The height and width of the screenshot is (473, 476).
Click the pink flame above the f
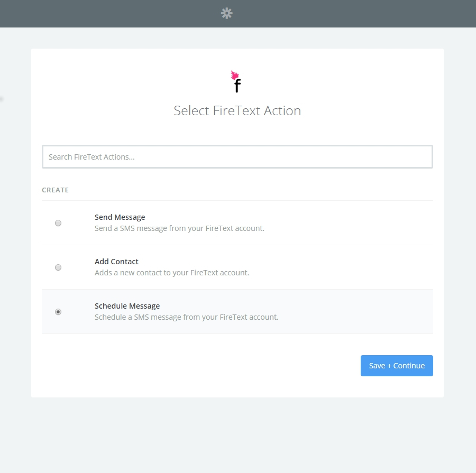click(x=235, y=75)
